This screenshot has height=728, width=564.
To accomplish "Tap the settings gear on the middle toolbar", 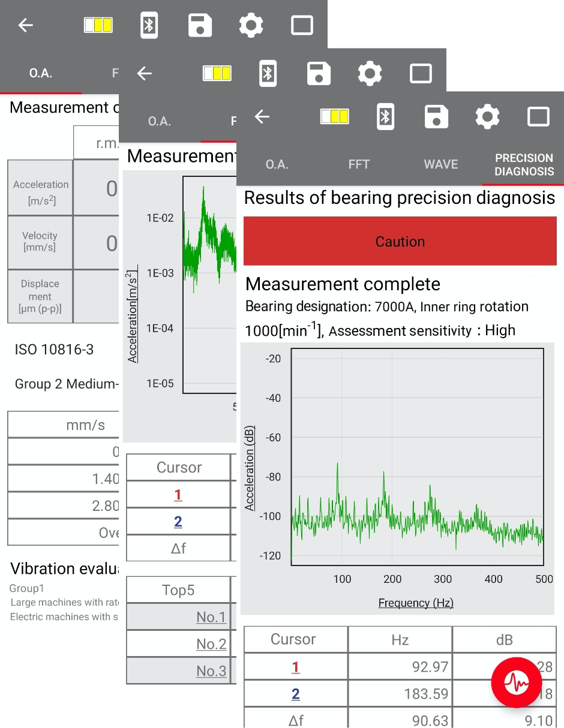I will point(370,73).
